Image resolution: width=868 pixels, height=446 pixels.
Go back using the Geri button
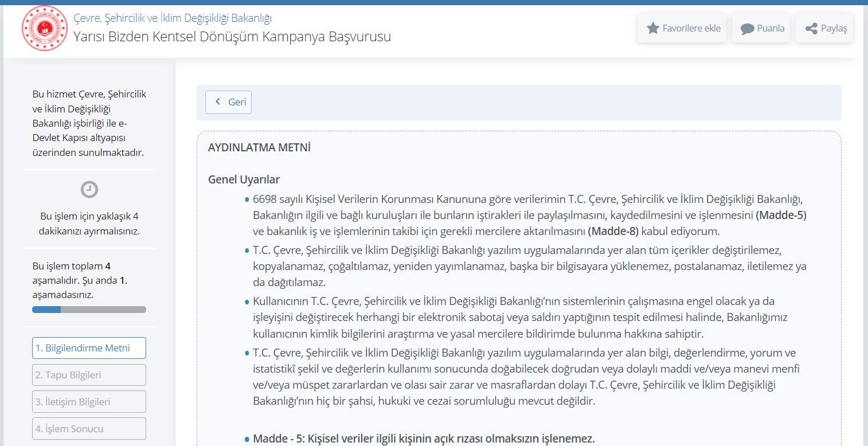point(228,102)
